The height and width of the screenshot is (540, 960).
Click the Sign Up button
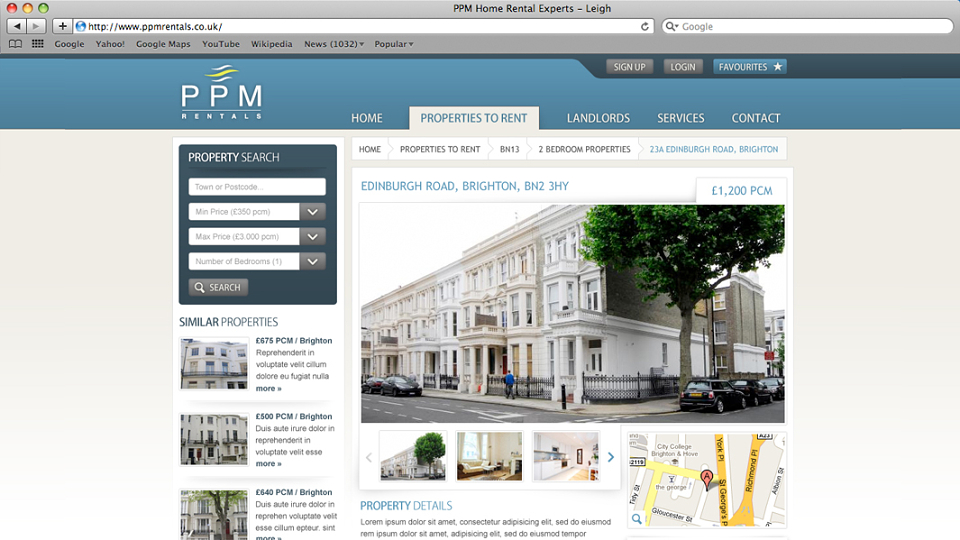click(x=629, y=67)
